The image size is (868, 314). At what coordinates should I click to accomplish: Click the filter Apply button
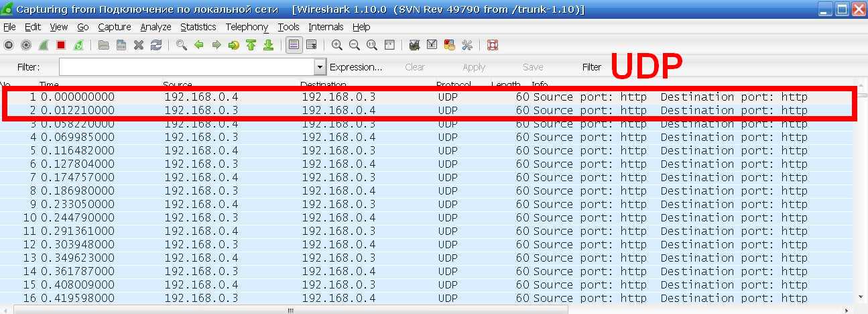click(x=474, y=67)
